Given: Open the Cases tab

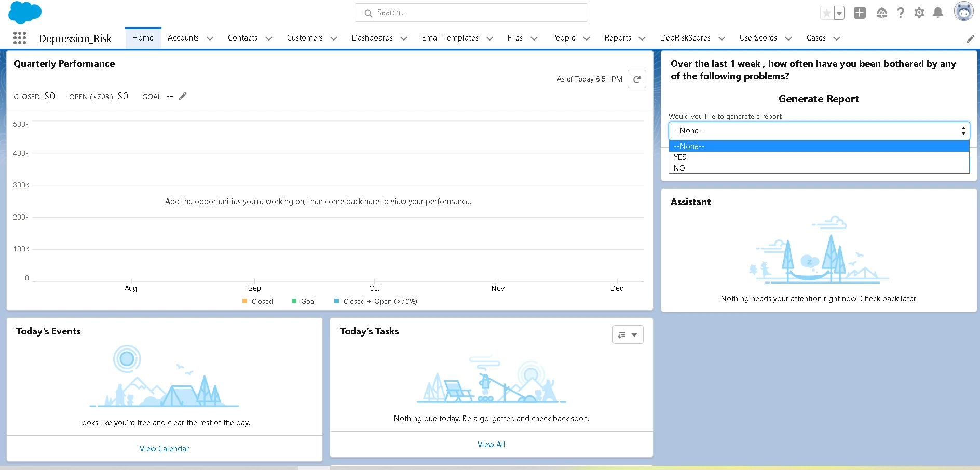Looking at the screenshot, I should [x=816, y=38].
